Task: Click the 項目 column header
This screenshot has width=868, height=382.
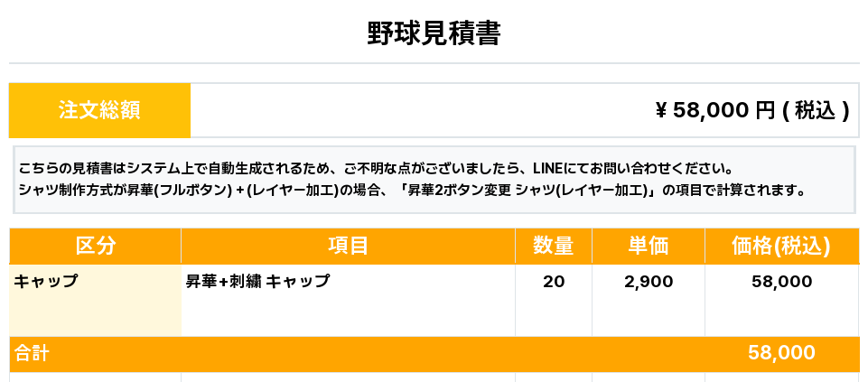Action: tap(348, 246)
